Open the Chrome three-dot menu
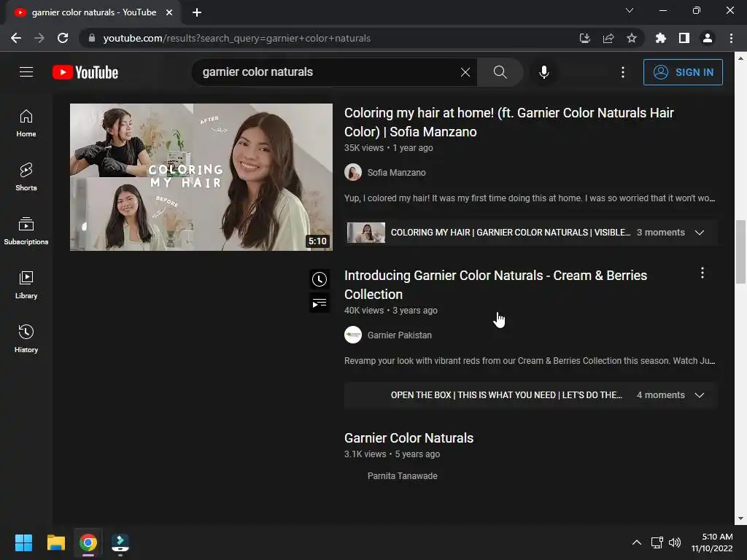The width and height of the screenshot is (747, 560). click(x=731, y=38)
